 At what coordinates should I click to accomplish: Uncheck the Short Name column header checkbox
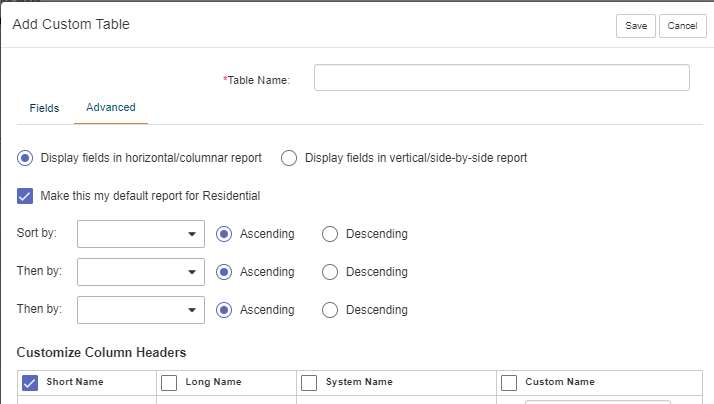30,383
